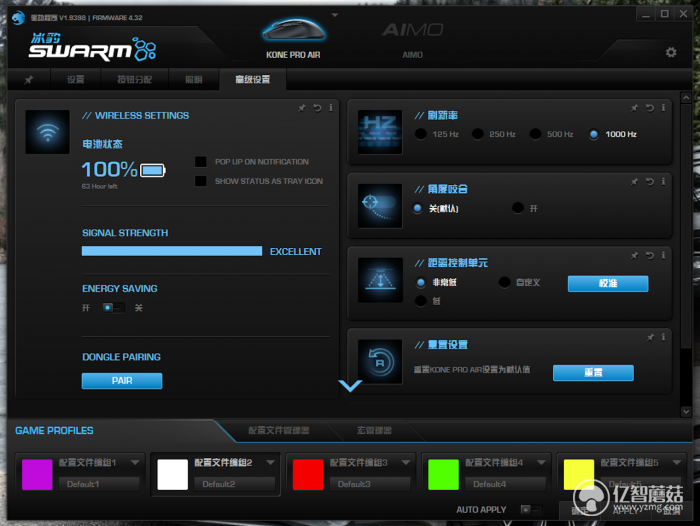
Task: Pick the purple profile 1 color swatch
Action: [x=37, y=475]
